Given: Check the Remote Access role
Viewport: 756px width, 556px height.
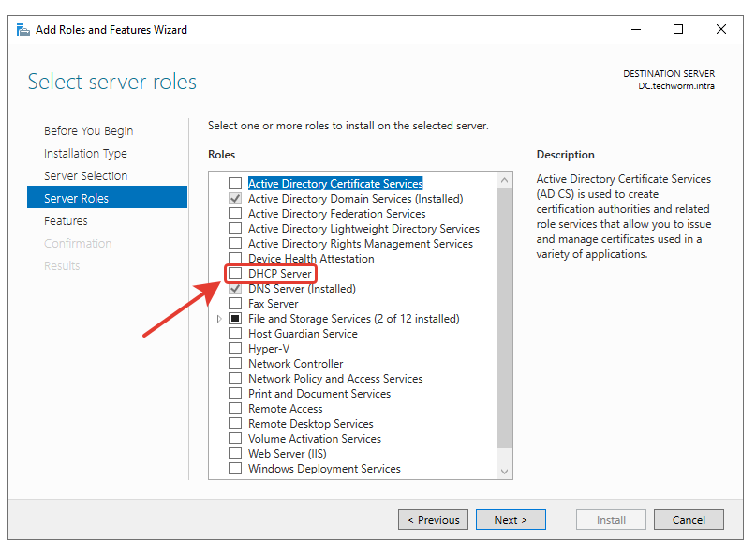Looking at the screenshot, I should (x=235, y=409).
